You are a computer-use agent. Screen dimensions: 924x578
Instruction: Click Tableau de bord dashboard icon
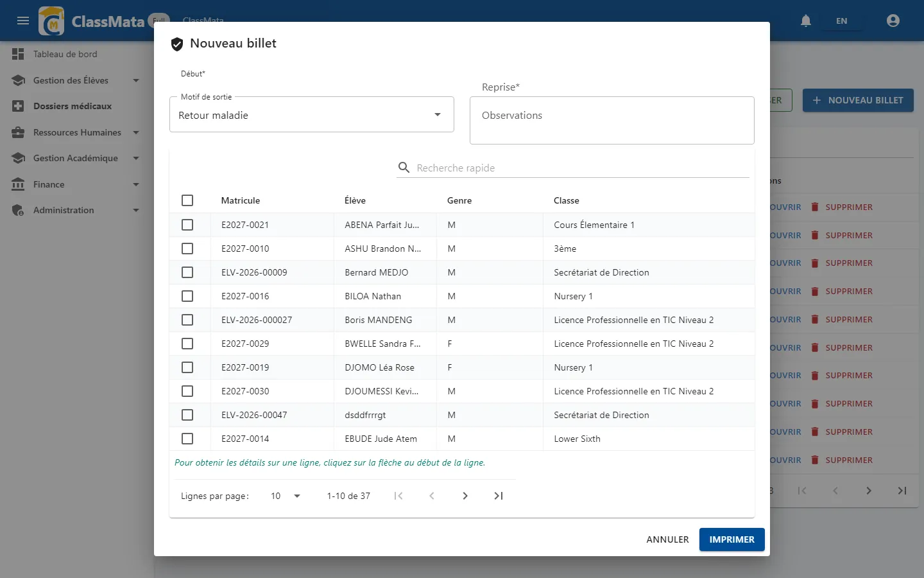(x=18, y=54)
